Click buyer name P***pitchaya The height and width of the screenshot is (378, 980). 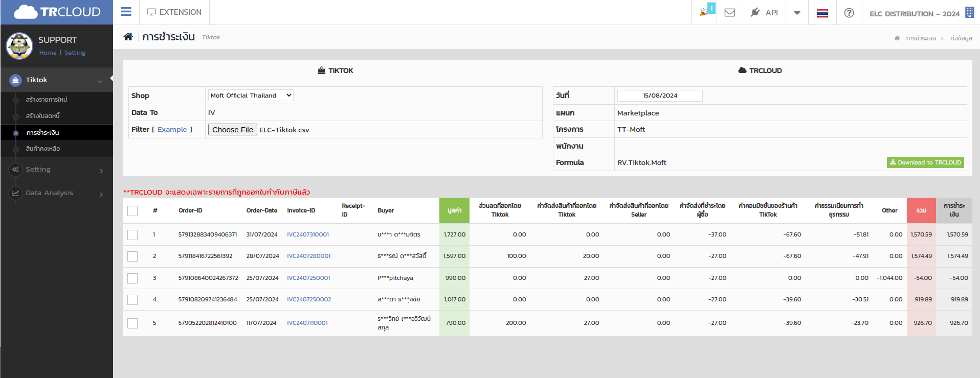pyautogui.click(x=395, y=278)
